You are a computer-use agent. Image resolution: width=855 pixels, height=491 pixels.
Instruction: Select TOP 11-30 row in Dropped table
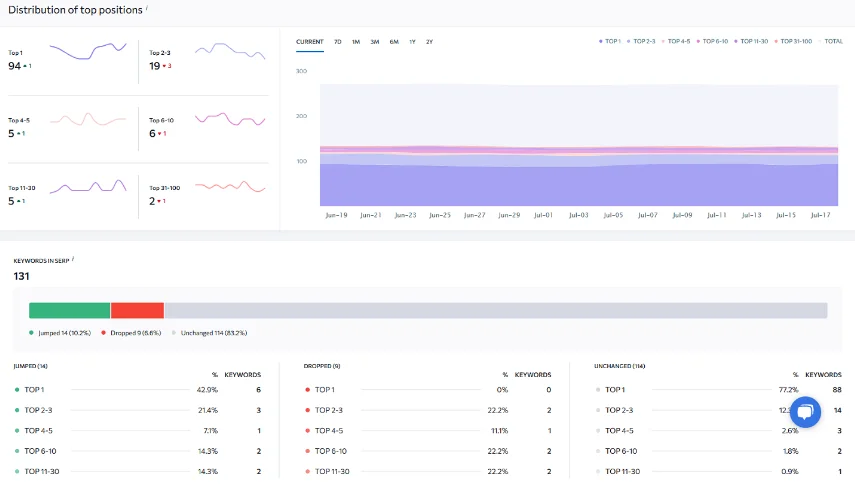click(x=428, y=471)
